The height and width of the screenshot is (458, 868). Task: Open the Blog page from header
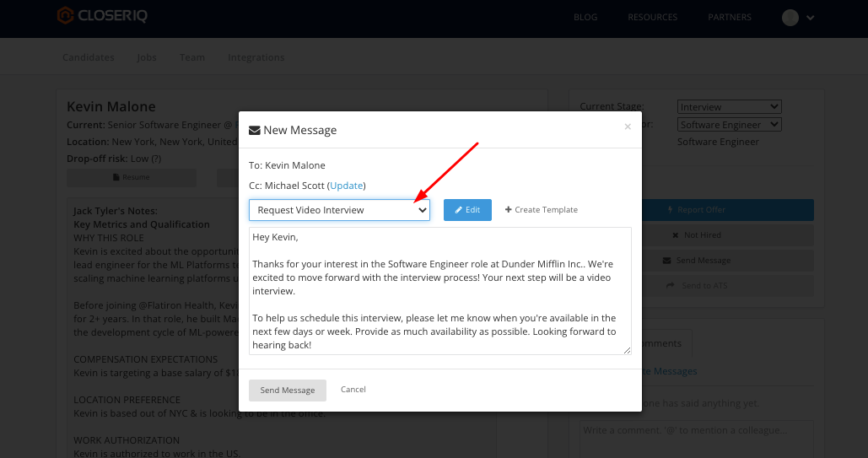[x=585, y=17]
